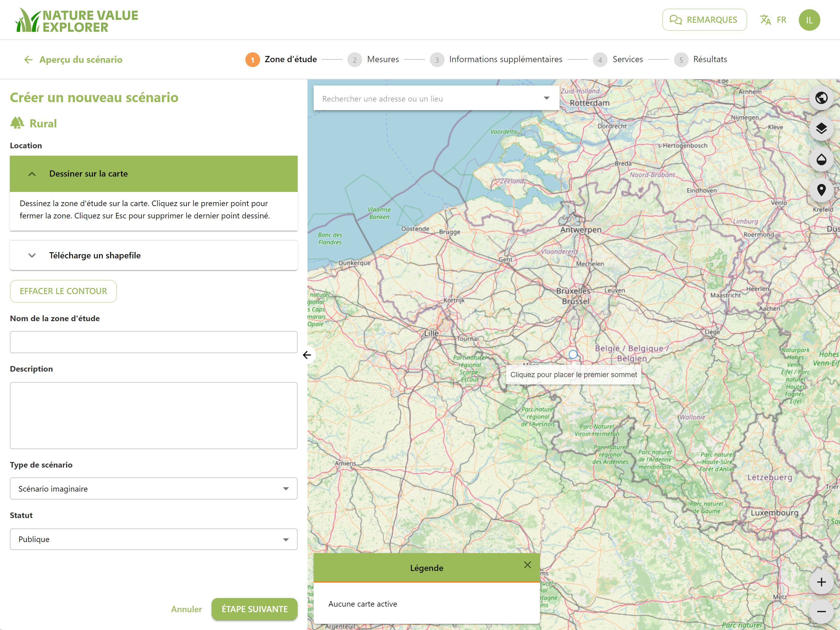Click the EFFACER LE CONTOUR button
The width and height of the screenshot is (840, 630).
pos(63,291)
